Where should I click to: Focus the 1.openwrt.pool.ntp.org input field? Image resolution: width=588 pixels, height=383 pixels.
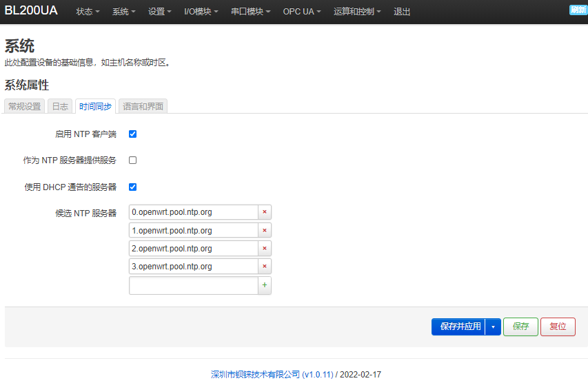(x=194, y=230)
